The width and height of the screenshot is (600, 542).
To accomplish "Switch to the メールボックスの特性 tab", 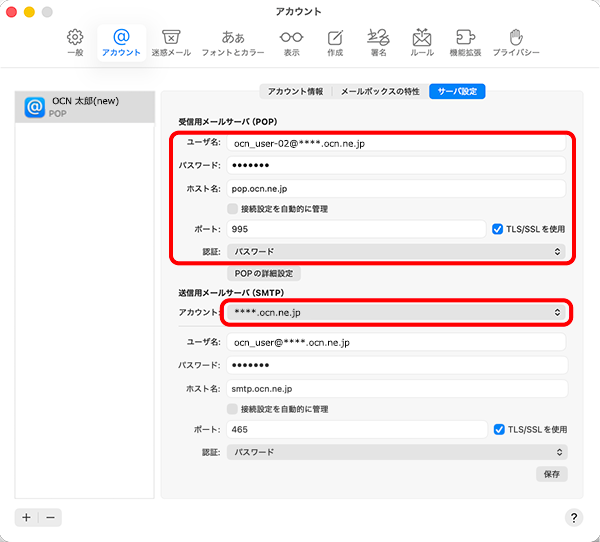I will click(x=379, y=91).
